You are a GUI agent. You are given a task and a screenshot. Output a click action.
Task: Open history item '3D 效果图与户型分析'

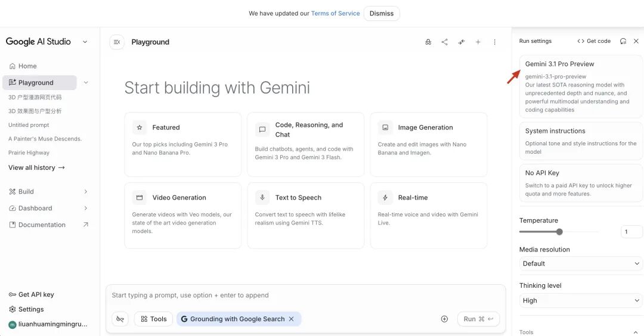click(x=35, y=111)
